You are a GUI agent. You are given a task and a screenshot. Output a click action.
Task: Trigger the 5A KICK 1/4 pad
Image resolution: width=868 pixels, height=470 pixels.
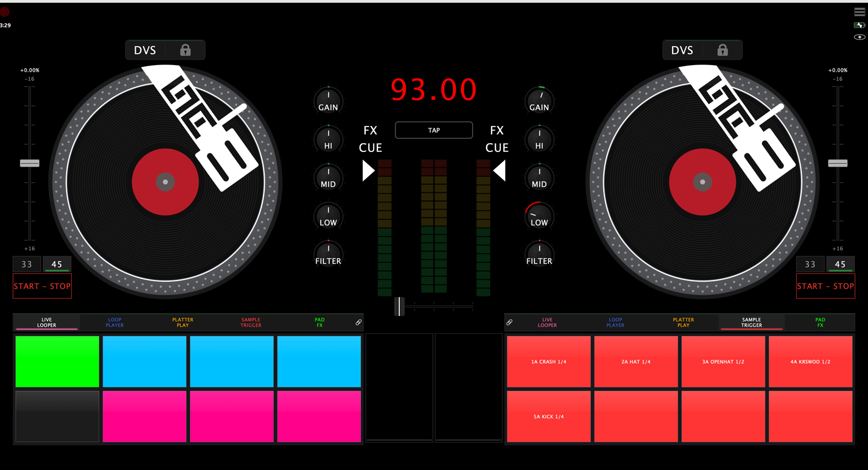(548, 416)
